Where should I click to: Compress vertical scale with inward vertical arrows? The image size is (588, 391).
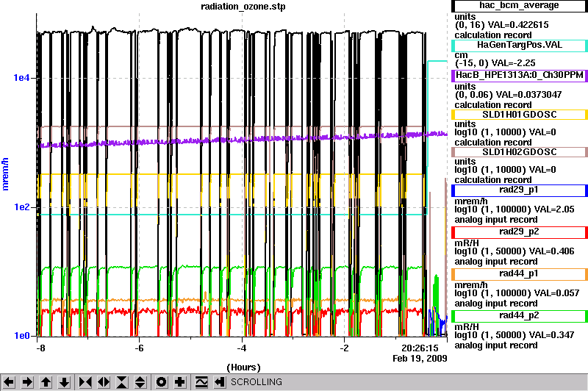tap(122, 382)
